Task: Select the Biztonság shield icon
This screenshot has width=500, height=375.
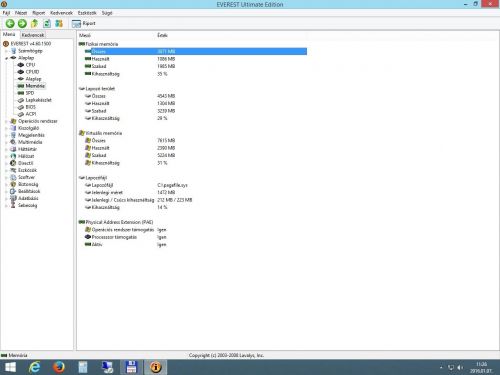Action: coord(13,184)
